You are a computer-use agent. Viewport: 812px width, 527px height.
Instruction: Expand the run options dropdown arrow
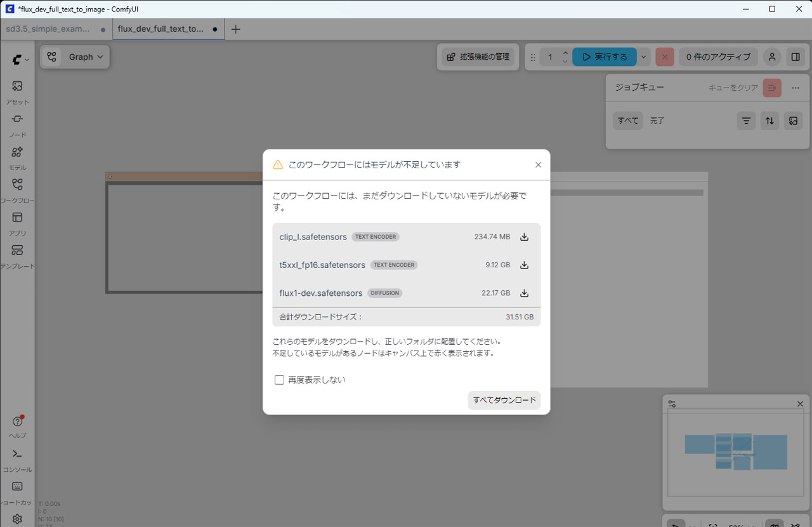pos(644,57)
